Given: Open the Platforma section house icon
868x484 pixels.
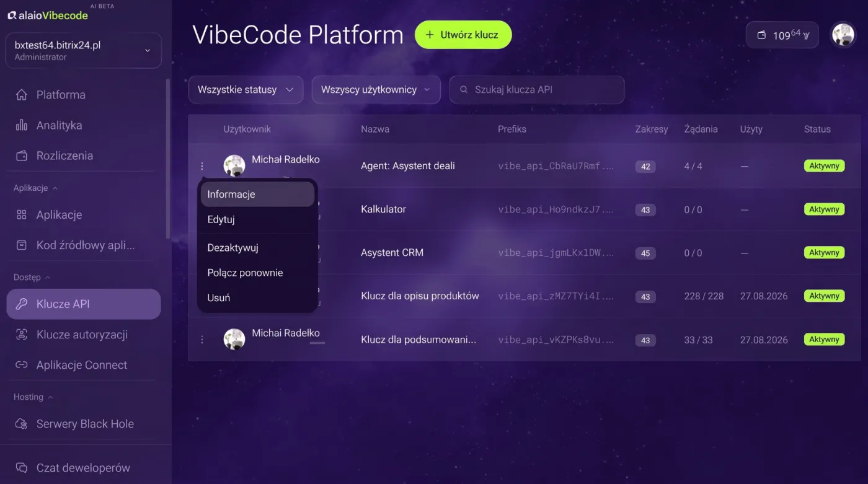Looking at the screenshot, I should point(22,95).
